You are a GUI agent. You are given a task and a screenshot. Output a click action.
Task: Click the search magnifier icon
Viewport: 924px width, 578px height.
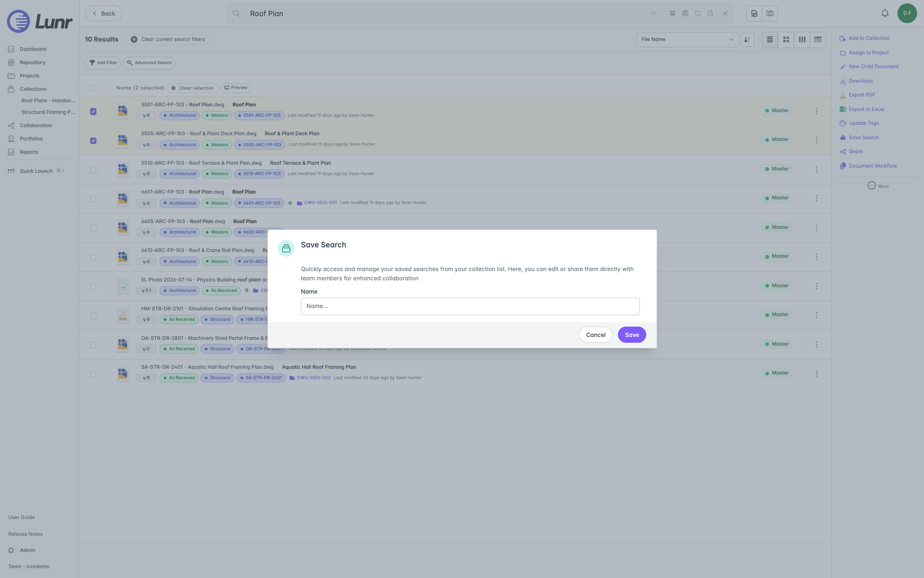236,13
